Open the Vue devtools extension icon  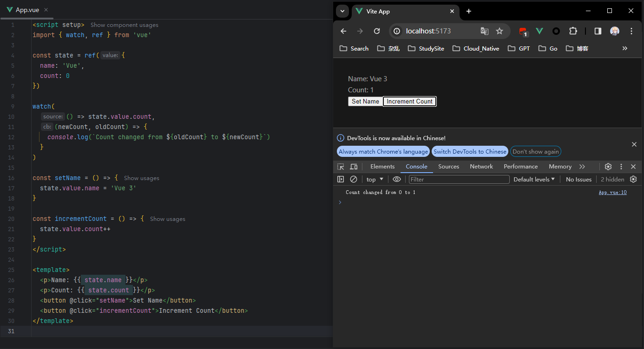pyautogui.click(x=539, y=31)
